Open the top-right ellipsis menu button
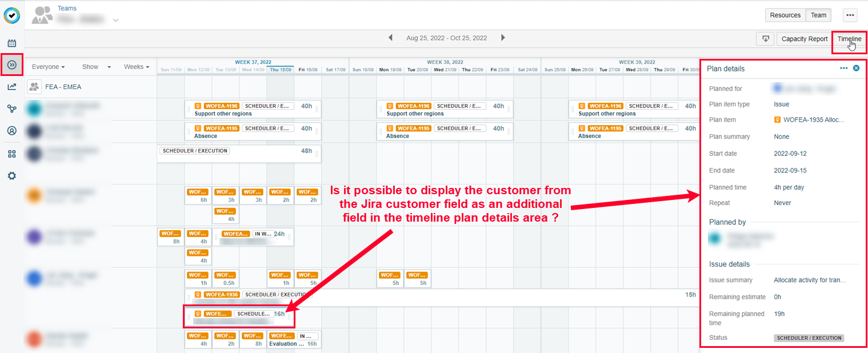 850,15
